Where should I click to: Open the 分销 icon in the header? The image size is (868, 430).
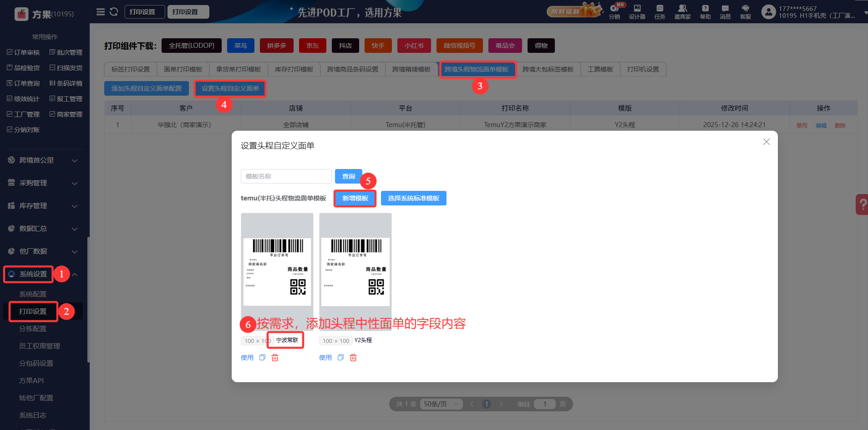click(614, 11)
